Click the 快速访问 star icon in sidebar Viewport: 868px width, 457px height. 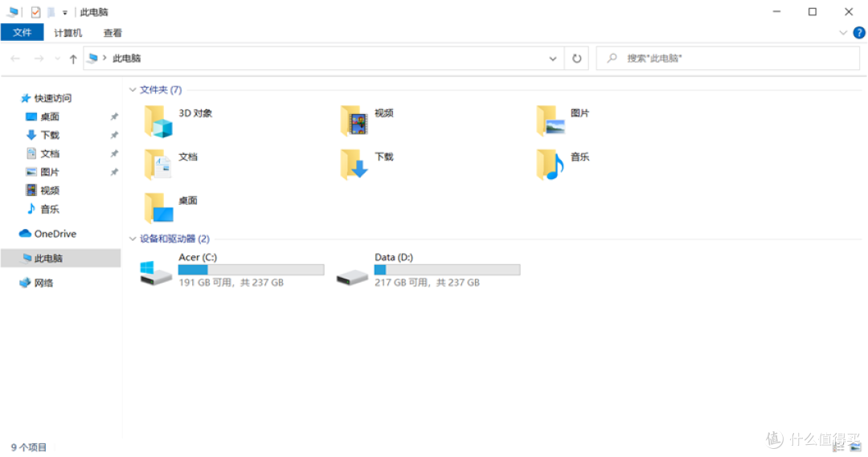(26, 99)
